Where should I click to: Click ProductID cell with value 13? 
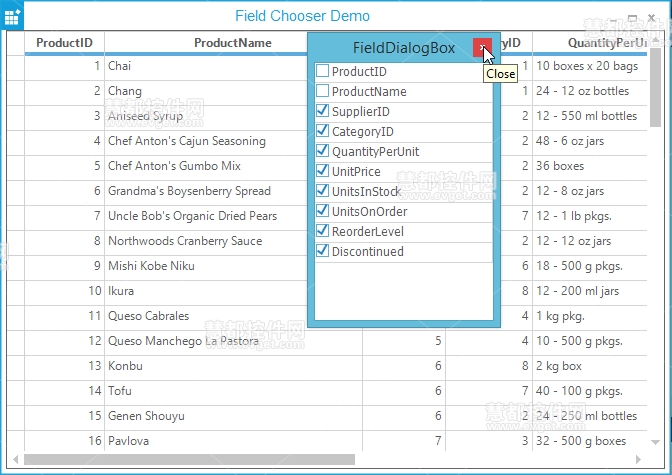[x=64, y=366]
